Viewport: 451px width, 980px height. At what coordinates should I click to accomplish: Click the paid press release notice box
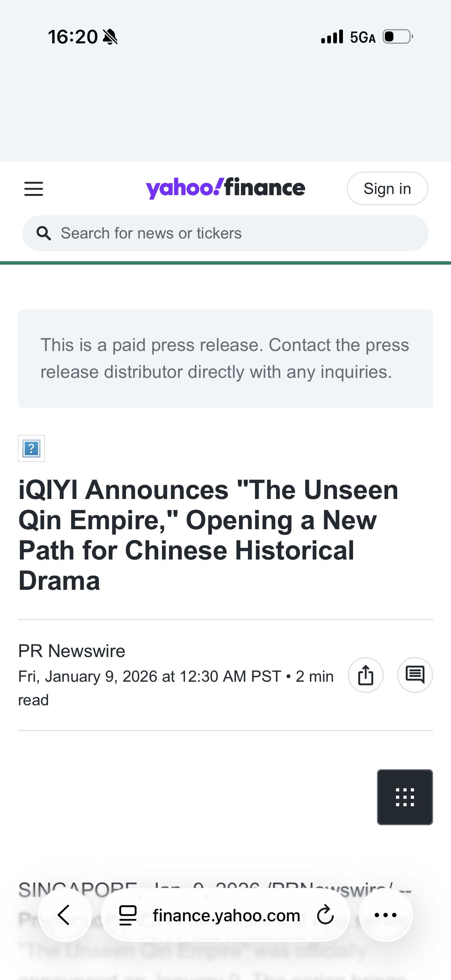(x=225, y=358)
